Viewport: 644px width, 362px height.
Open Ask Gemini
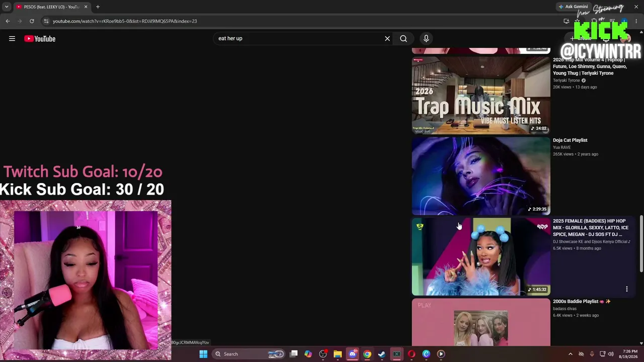[x=573, y=7]
